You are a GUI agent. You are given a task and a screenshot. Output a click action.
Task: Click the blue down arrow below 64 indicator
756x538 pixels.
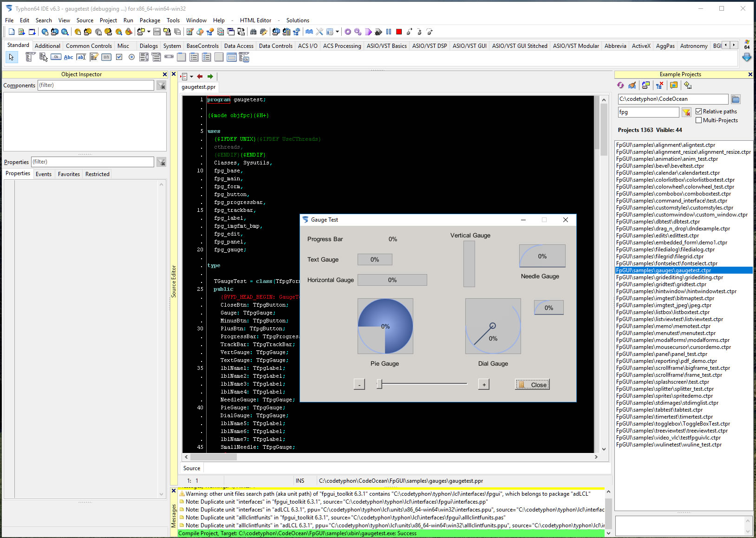(747, 57)
